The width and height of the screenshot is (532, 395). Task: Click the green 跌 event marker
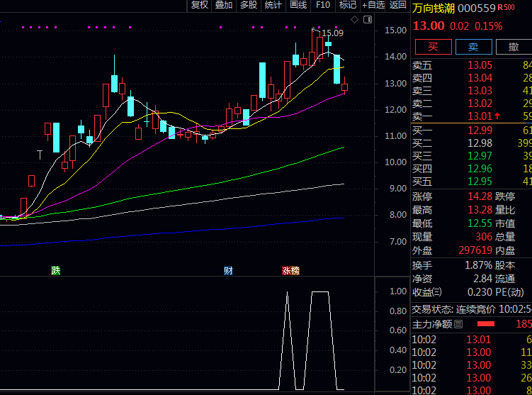(x=56, y=270)
